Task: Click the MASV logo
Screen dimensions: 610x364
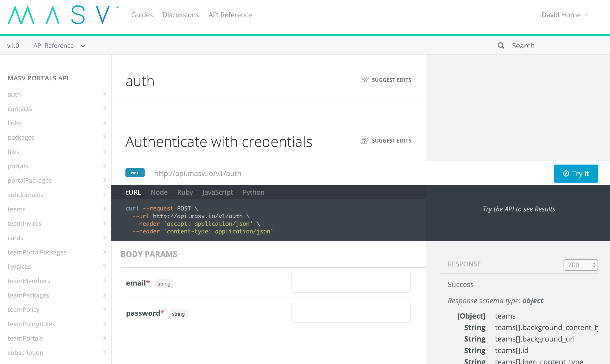Action: [x=63, y=15]
